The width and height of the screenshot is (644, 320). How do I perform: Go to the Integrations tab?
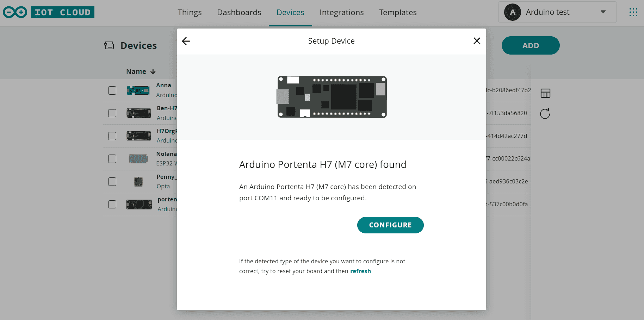coord(341,13)
